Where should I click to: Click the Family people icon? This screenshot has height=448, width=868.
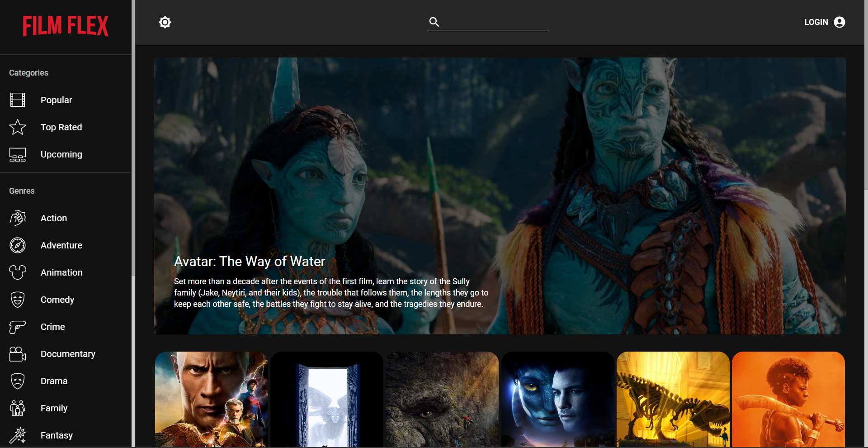pos(18,408)
